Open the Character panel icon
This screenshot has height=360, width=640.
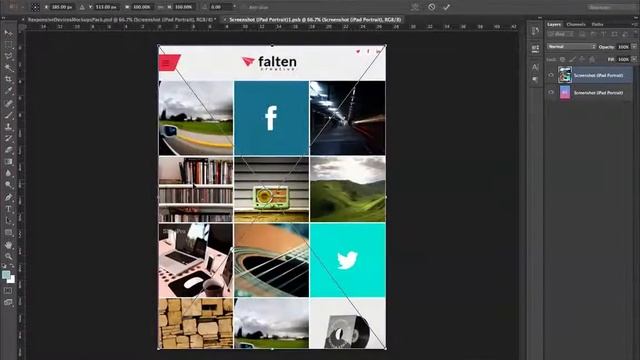tap(535, 67)
